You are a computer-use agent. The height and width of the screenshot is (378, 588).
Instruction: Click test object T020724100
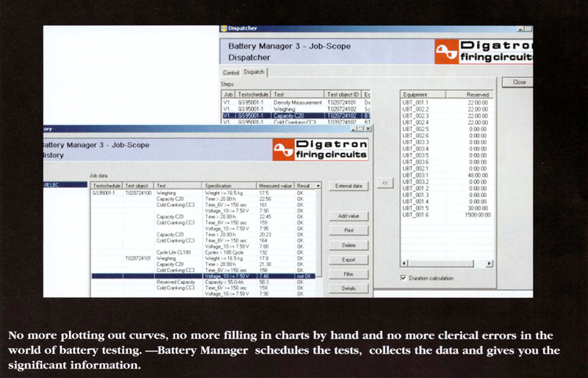(138, 193)
